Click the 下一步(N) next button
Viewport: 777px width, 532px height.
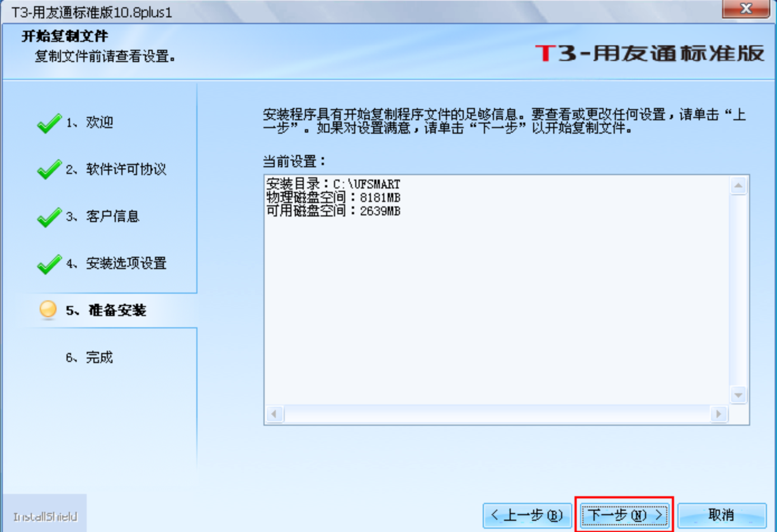[x=624, y=515]
